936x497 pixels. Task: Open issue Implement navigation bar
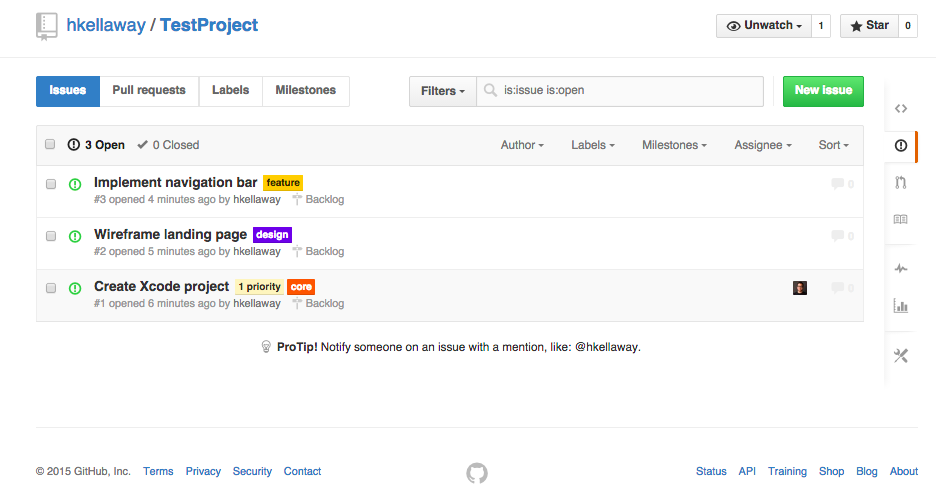tap(176, 183)
